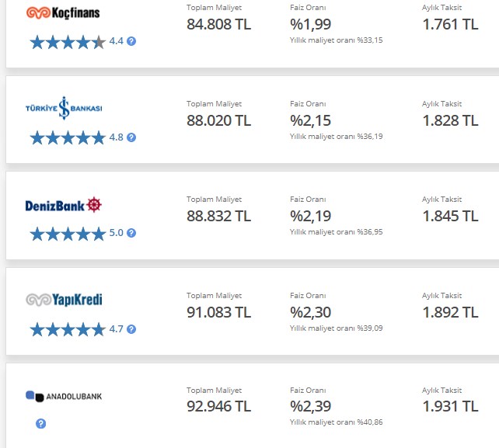Click the help icon under Anadolubank
Viewport: 499px width, 448px height.
click(40, 423)
